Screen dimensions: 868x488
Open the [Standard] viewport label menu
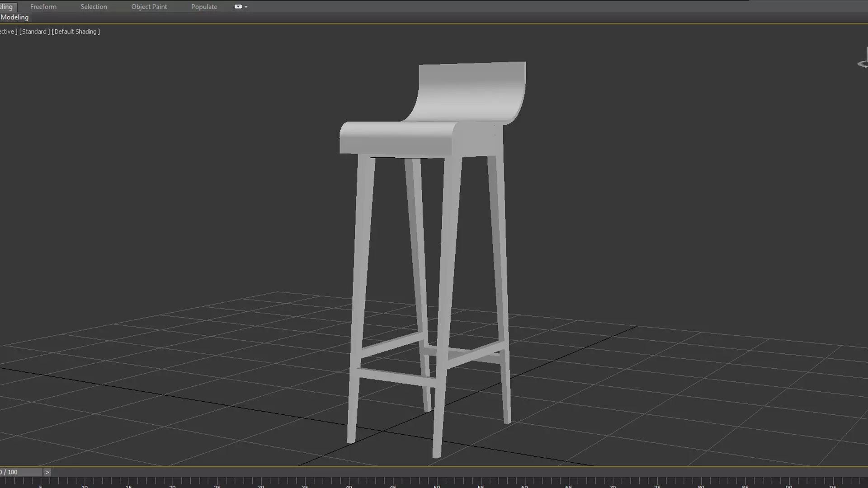coord(34,32)
